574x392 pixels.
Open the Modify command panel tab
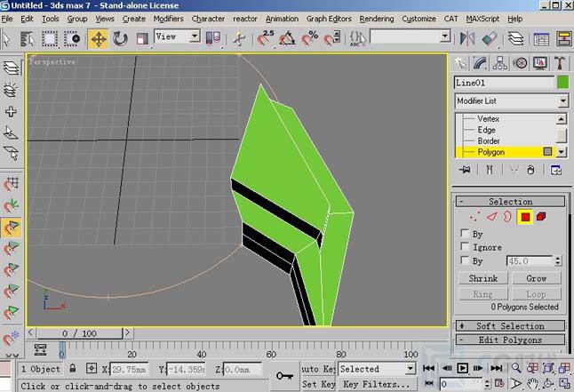pyautogui.click(x=480, y=63)
